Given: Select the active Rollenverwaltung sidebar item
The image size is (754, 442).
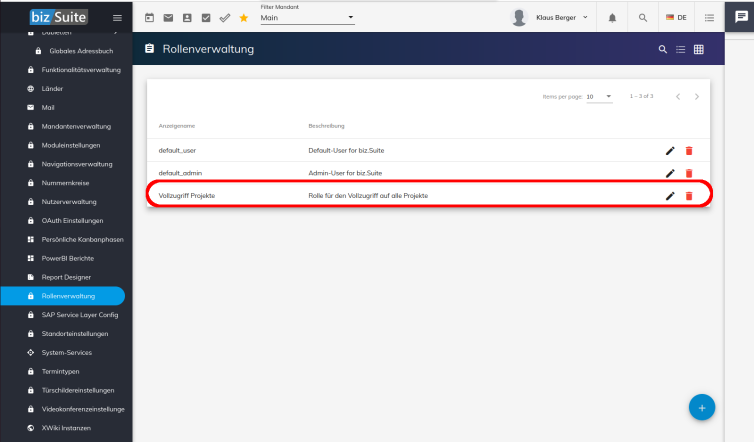Looking at the screenshot, I should pos(63,296).
